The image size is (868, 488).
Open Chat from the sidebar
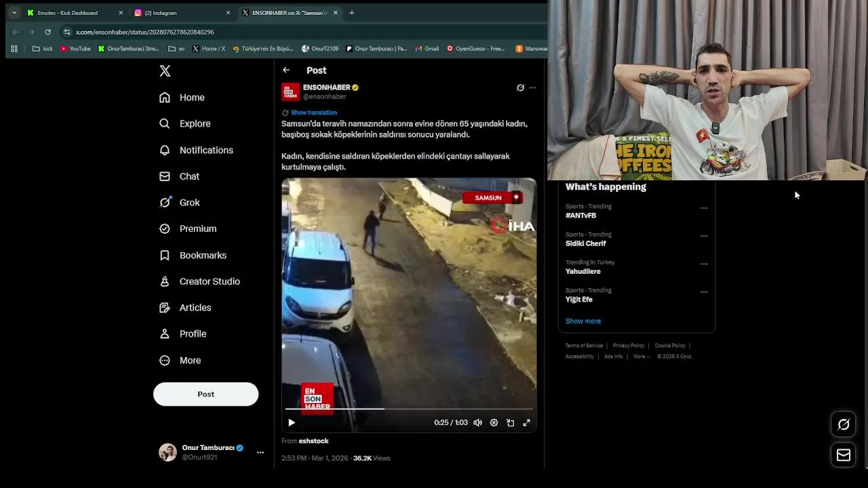tap(179, 176)
